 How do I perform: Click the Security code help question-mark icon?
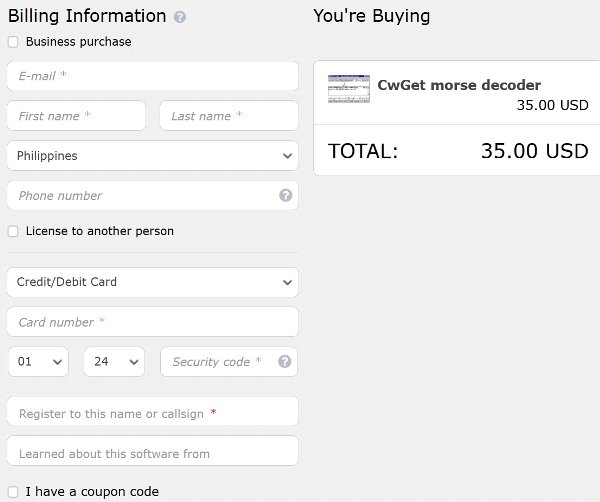284,362
